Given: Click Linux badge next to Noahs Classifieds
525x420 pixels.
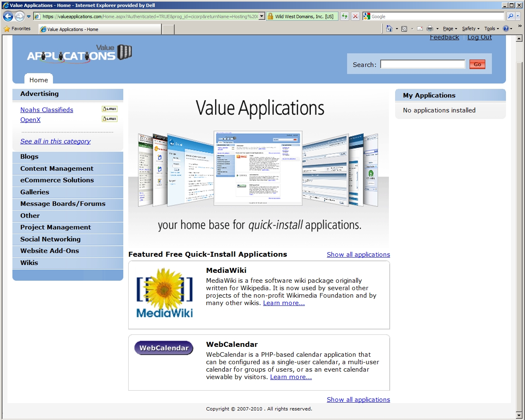Looking at the screenshot, I should [x=110, y=109].
